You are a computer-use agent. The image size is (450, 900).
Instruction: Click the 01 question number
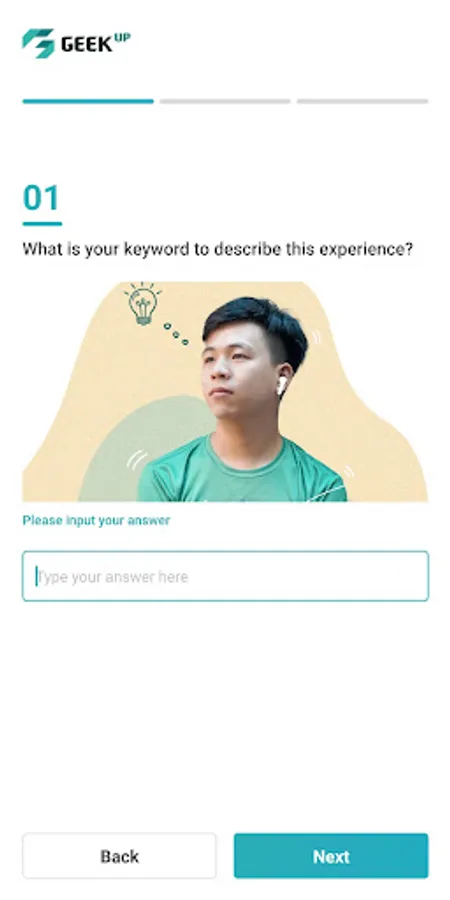(41, 198)
